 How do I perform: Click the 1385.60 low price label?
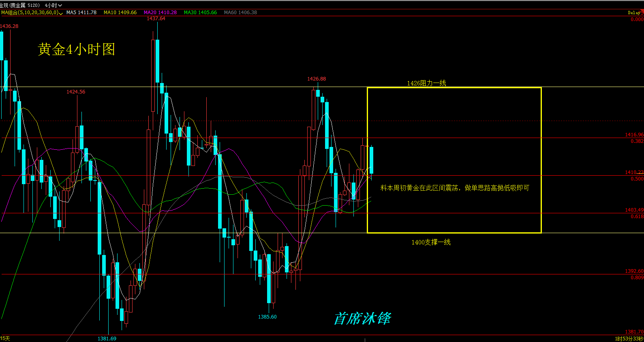tap(267, 317)
